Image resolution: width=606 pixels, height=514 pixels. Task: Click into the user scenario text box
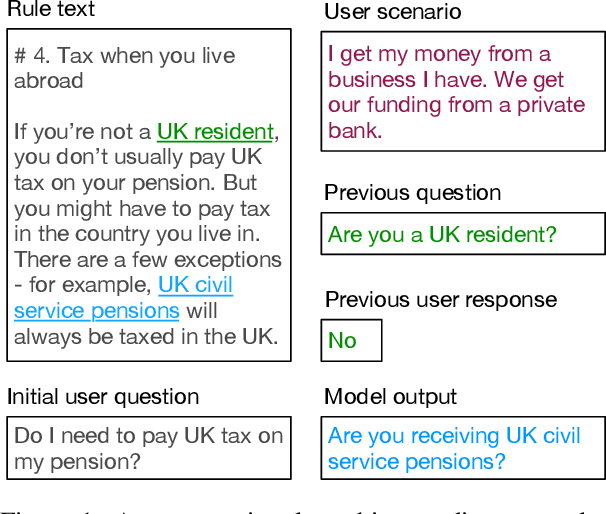click(462, 92)
